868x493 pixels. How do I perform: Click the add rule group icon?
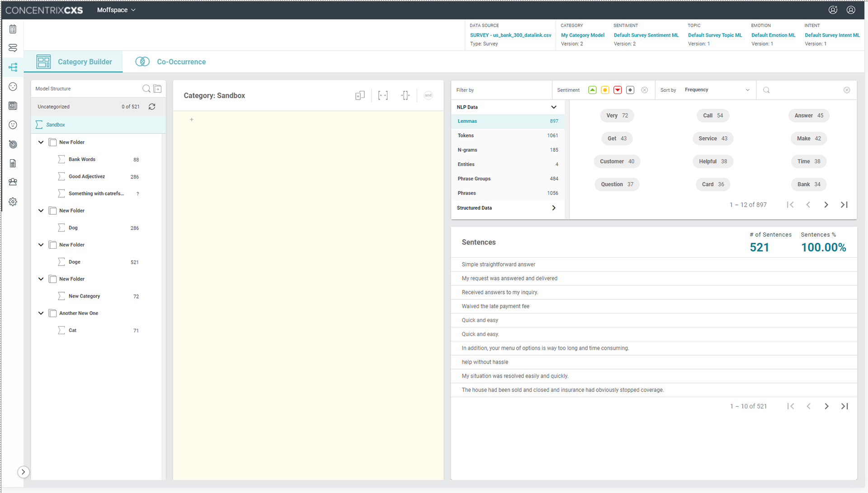(x=360, y=95)
